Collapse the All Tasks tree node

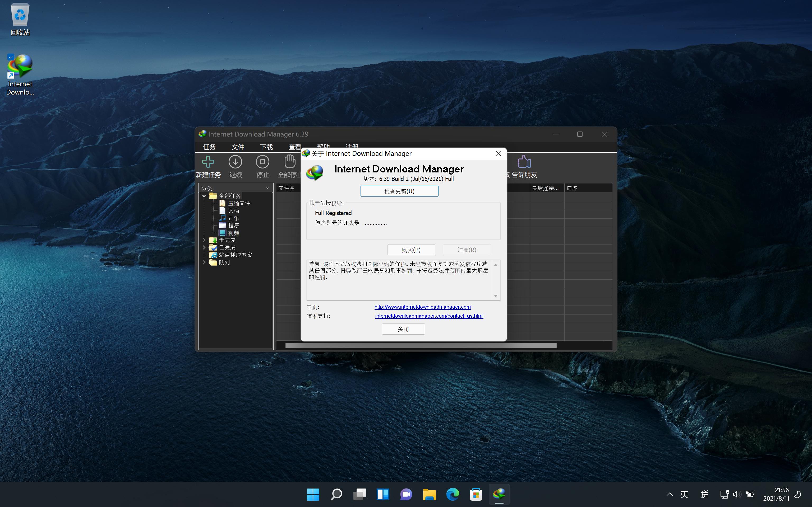click(x=204, y=196)
